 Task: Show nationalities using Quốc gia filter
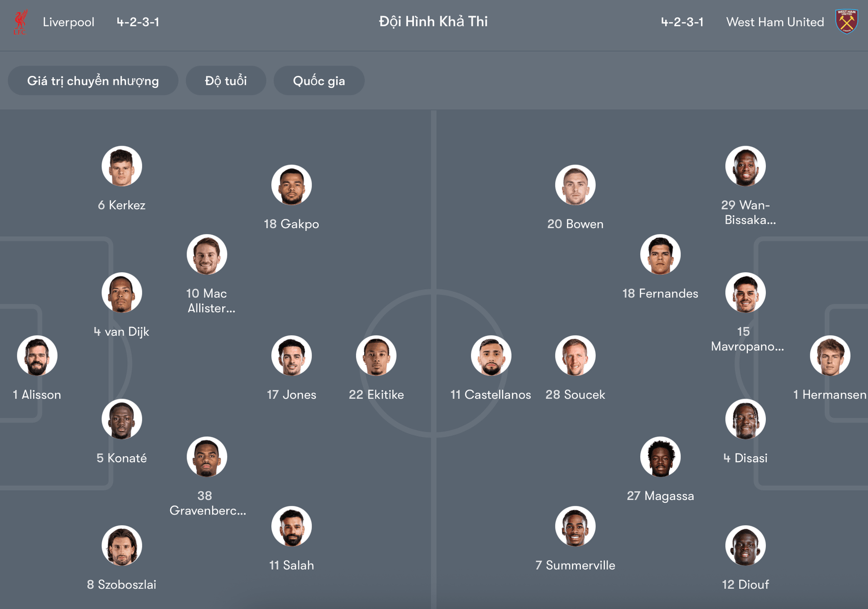coord(319,80)
